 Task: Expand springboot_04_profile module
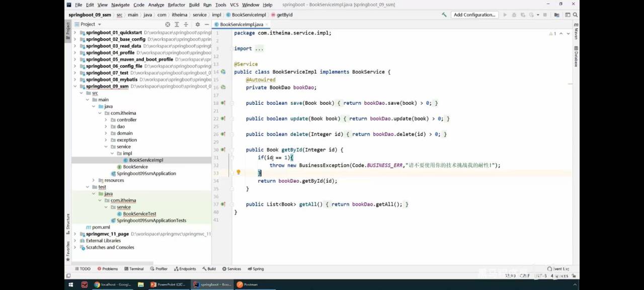(75, 53)
